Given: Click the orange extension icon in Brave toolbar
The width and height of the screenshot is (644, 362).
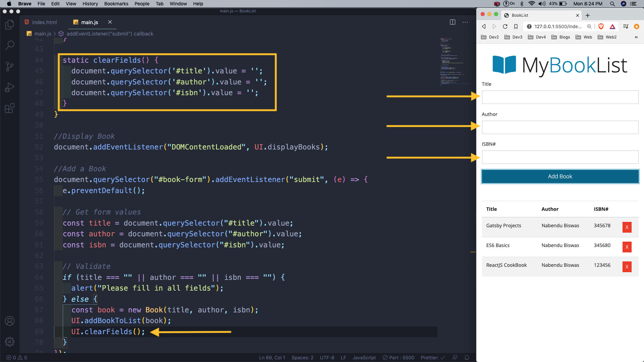Looking at the screenshot, I should 637,26.
